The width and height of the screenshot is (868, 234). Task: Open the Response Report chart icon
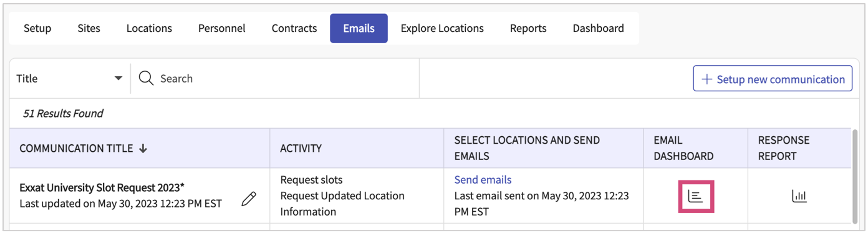tap(799, 196)
